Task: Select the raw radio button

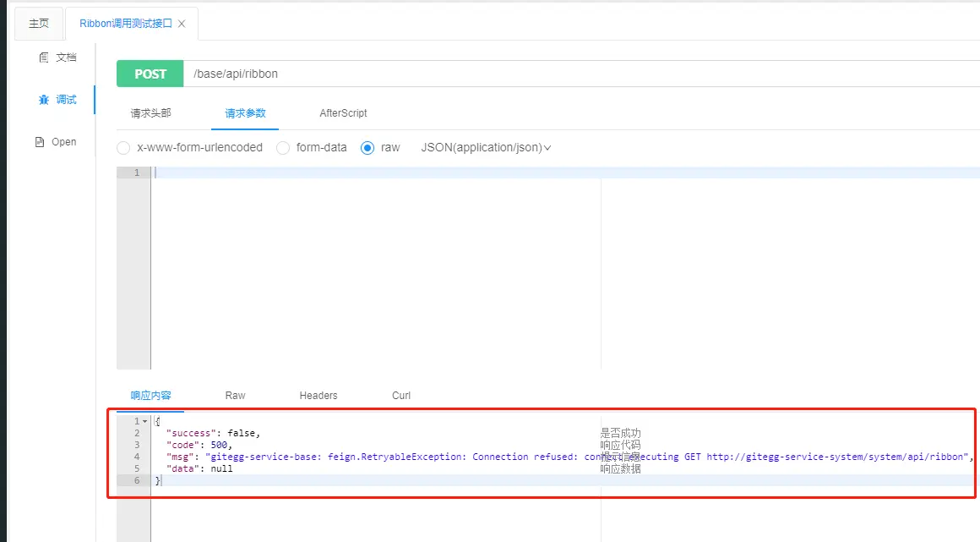Action: pos(367,148)
